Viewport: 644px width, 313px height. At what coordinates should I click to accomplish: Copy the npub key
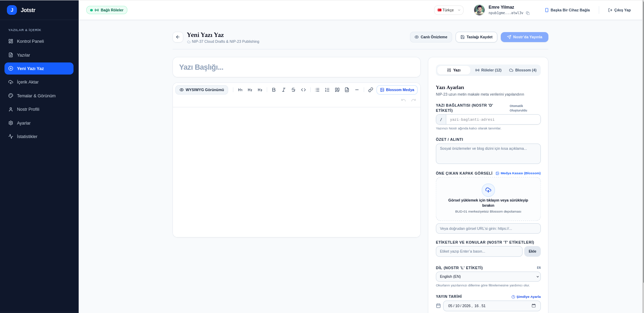click(x=528, y=13)
